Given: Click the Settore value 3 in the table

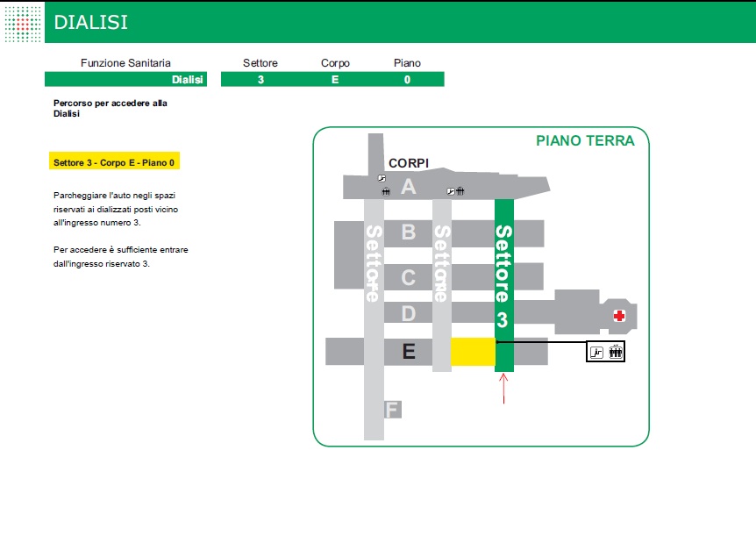Looking at the screenshot, I should click(260, 80).
